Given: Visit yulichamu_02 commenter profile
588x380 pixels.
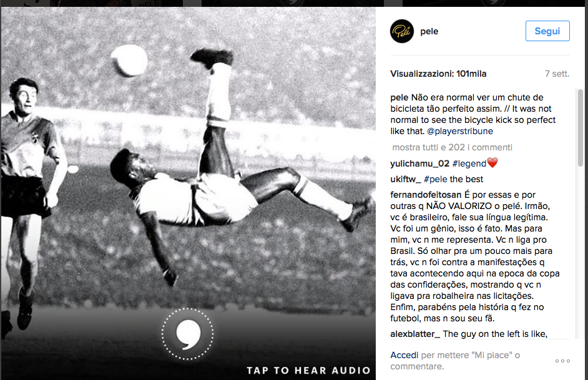Looking at the screenshot, I should point(419,163).
